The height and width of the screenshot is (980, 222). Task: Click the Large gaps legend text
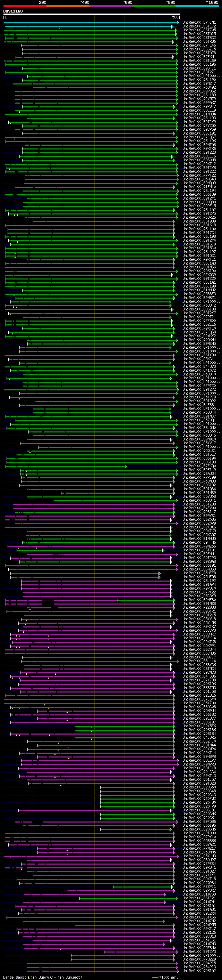tap(43, 977)
